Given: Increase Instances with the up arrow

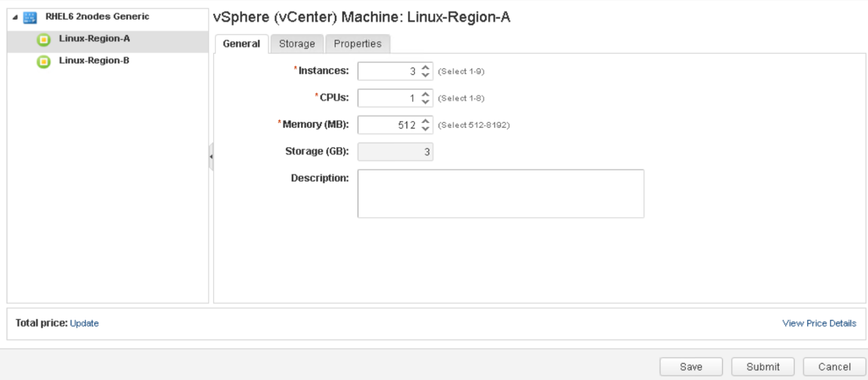Looking at the screenshot, I should [426, 68].
